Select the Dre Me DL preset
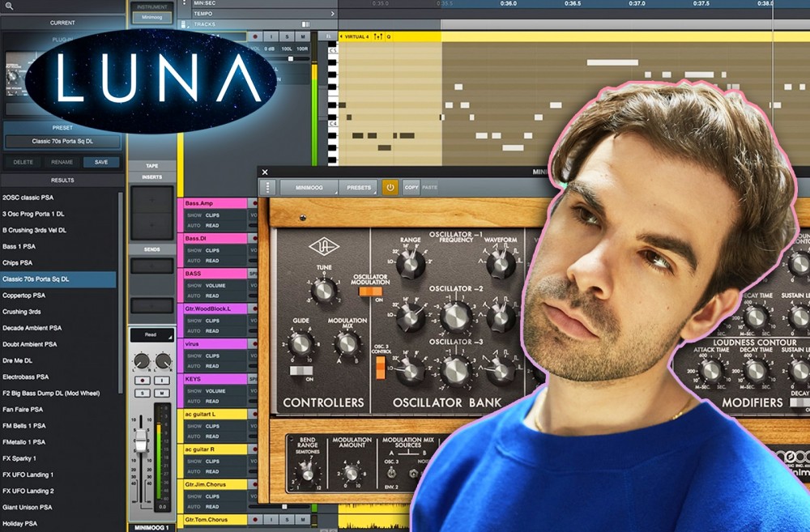Image resolution: width=810 pixels, height=532 pixels. point(58,360)
